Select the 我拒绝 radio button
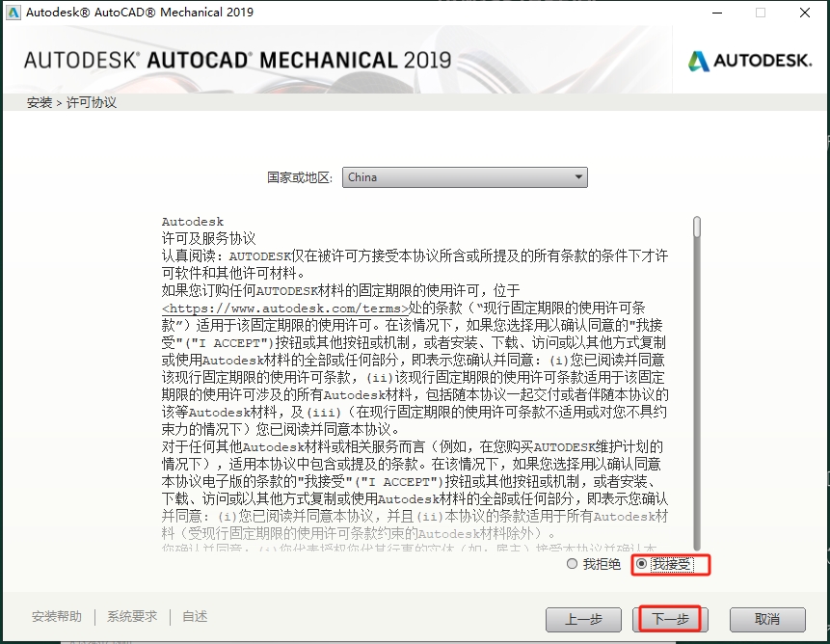 click(573, 564)
